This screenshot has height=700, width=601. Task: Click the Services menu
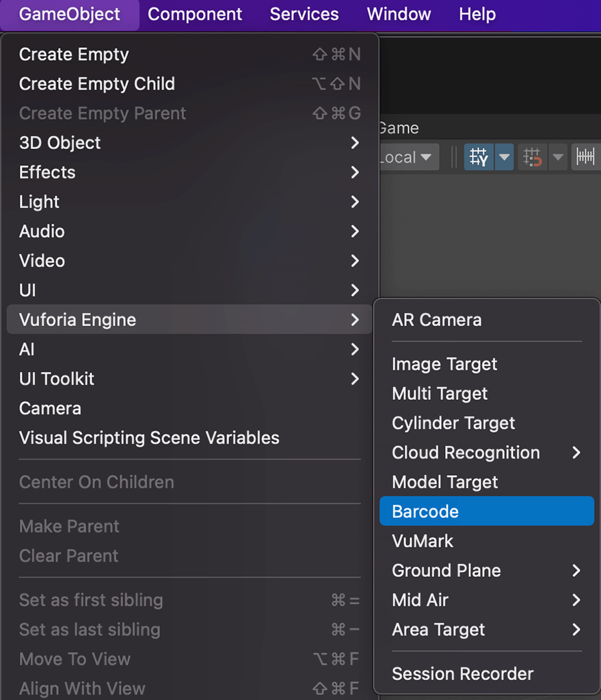click(x=304, y=14)
